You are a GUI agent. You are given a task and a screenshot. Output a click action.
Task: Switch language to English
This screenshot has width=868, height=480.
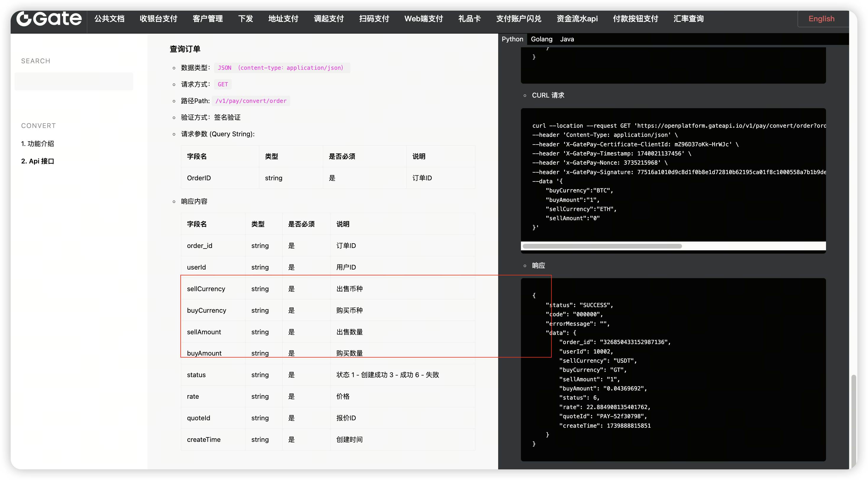(x=821, y=19)
